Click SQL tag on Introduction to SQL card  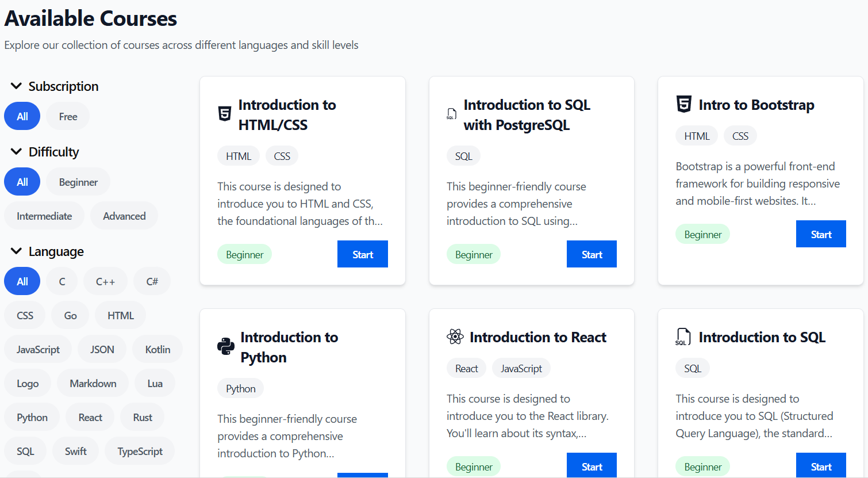click(x=693, y=368)
